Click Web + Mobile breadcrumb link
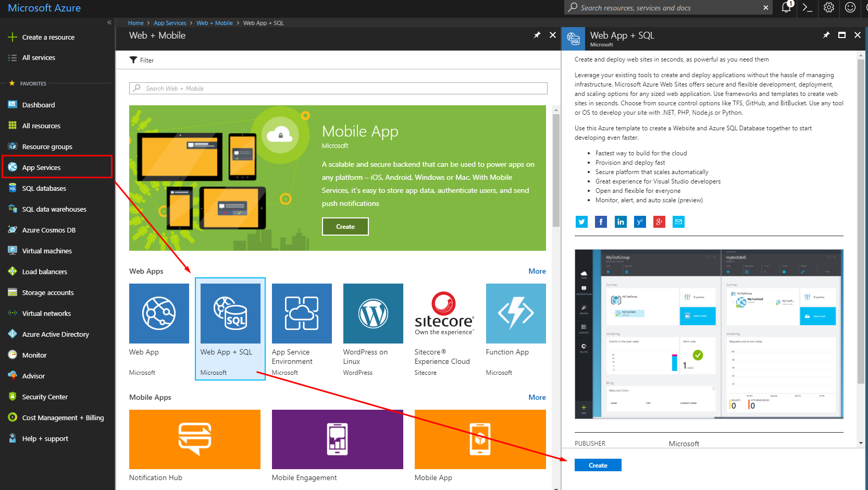The height and width of the screenshot is (490, 868). tap(215, 23)
